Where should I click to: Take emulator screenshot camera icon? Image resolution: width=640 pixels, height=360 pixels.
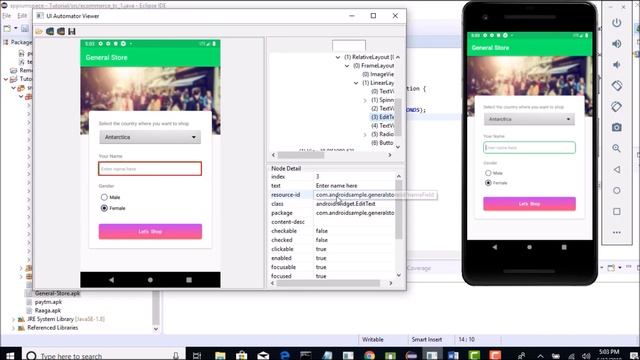tap(616, 127)
